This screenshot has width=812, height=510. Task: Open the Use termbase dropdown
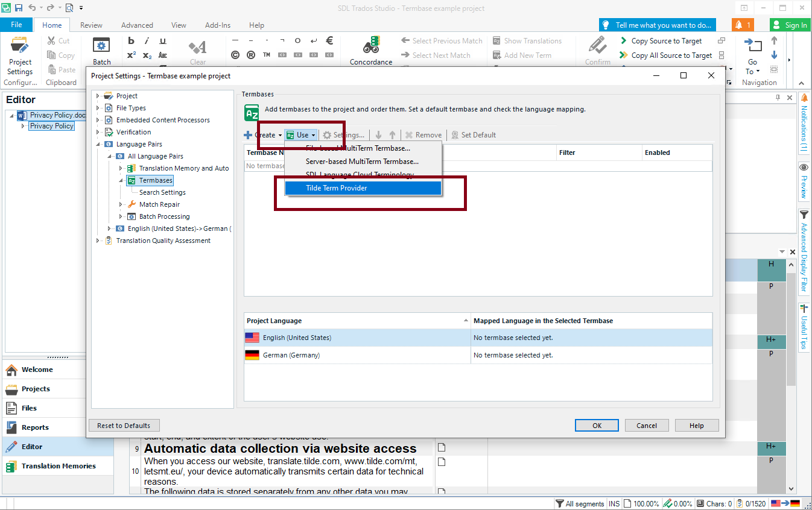(301, 135)
